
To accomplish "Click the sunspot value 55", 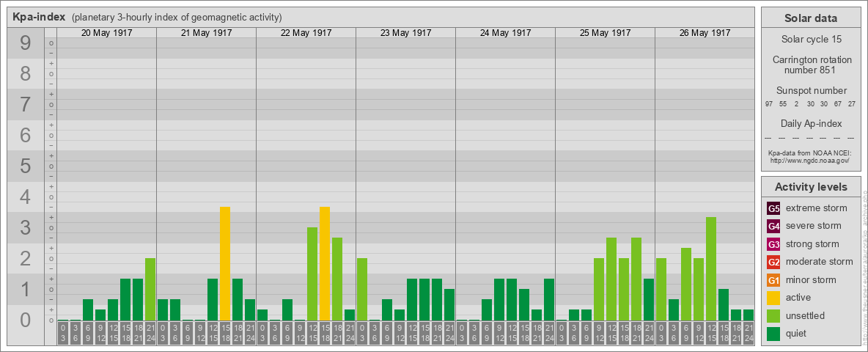I will [783, 104].
